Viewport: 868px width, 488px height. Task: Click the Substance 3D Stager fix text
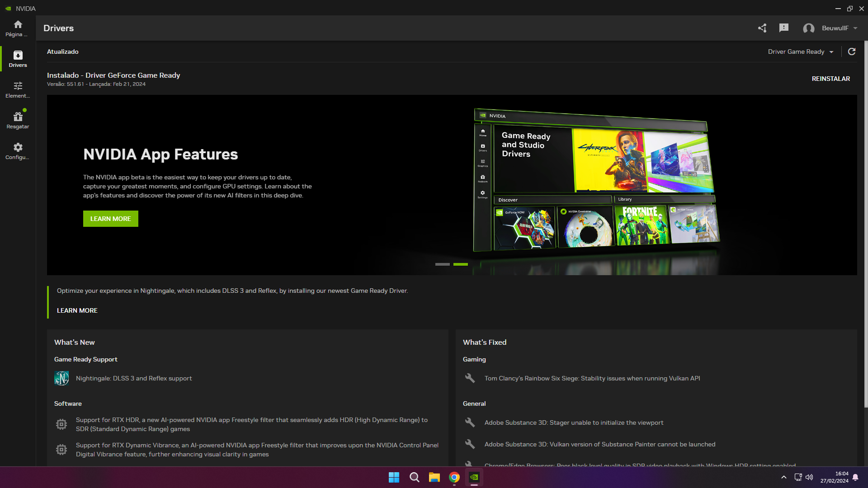[x=574, y=422]
